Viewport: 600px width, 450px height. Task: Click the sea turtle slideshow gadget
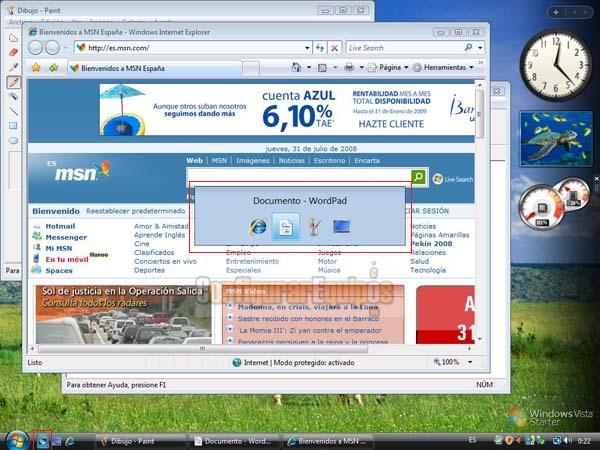[556, 139]
